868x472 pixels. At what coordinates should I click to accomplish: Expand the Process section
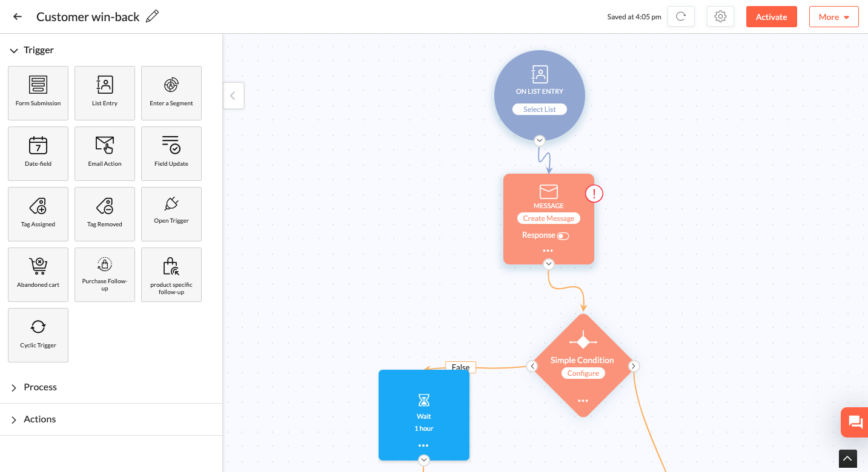(14, 388)
